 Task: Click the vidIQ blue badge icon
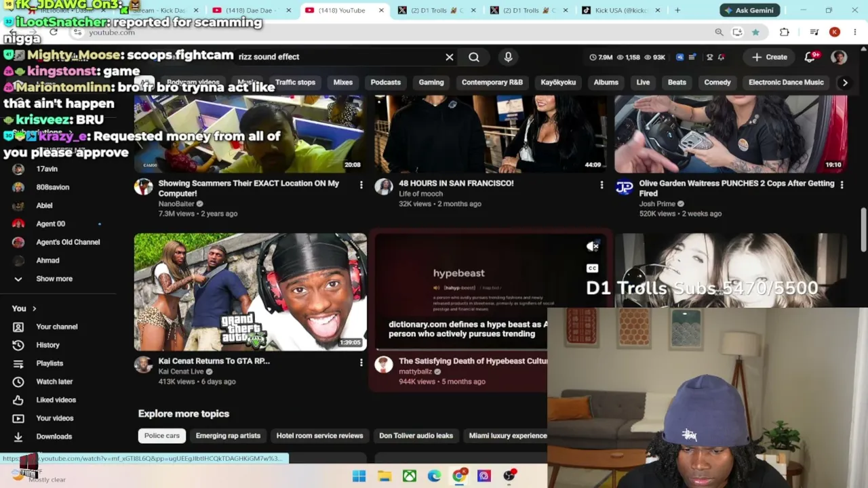[679, 58]
